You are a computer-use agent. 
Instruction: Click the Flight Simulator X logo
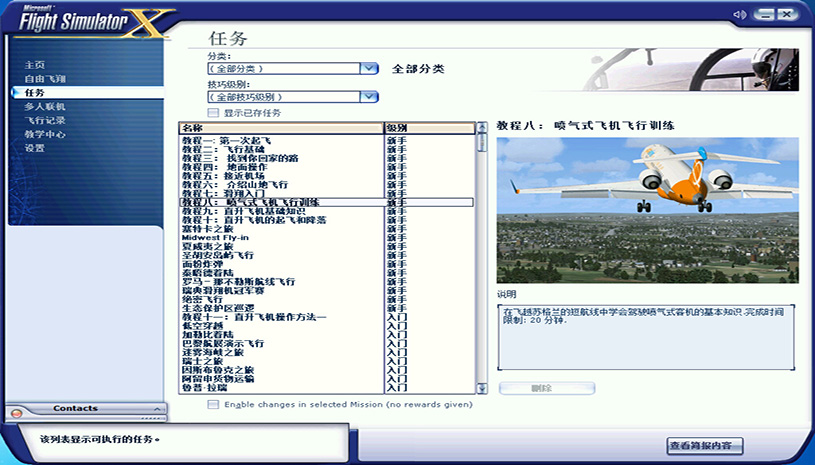tap(88, 19)
